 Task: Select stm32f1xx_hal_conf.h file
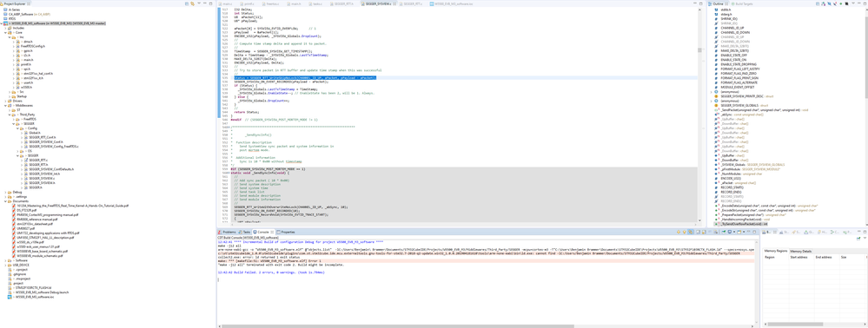point(37,73)
